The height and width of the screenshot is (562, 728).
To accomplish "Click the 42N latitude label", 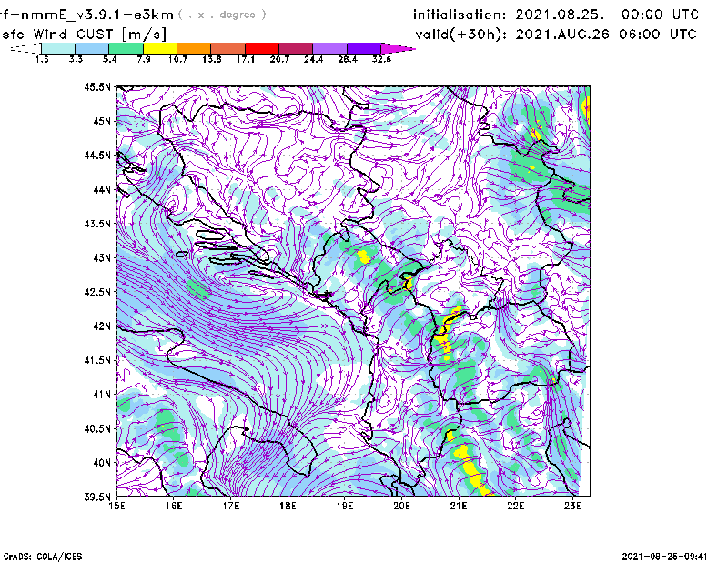I will (x=102, y=326).
